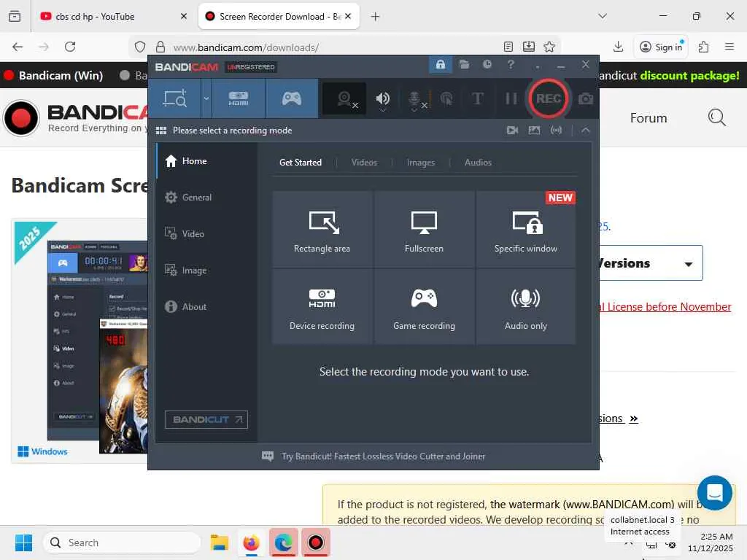This screenshot has height=560, width=747.
Task: Open a new browser tab
Action: coord(376,17)
